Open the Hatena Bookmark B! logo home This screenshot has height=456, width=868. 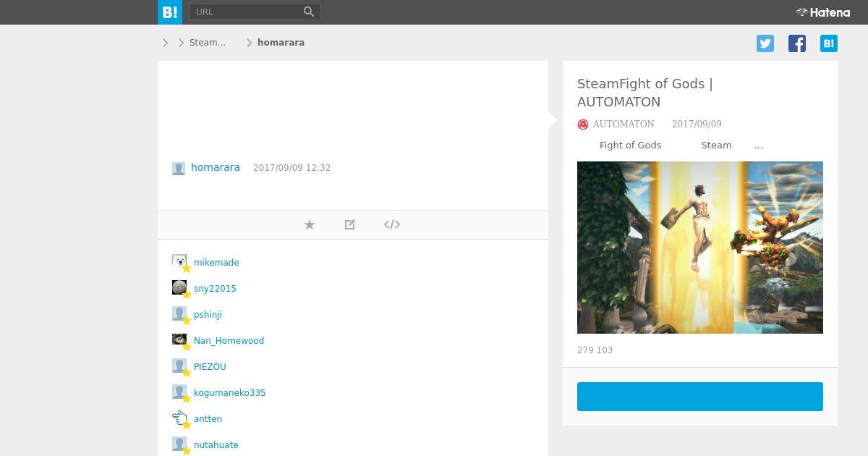(x=170, y=12)
